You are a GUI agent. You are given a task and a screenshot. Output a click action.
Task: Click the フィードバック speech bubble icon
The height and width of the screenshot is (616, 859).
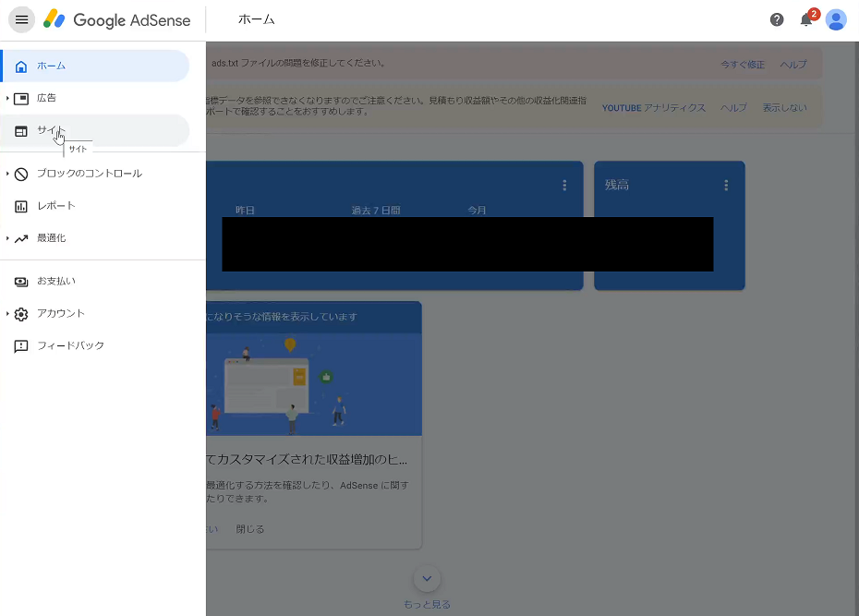point(21,346)
